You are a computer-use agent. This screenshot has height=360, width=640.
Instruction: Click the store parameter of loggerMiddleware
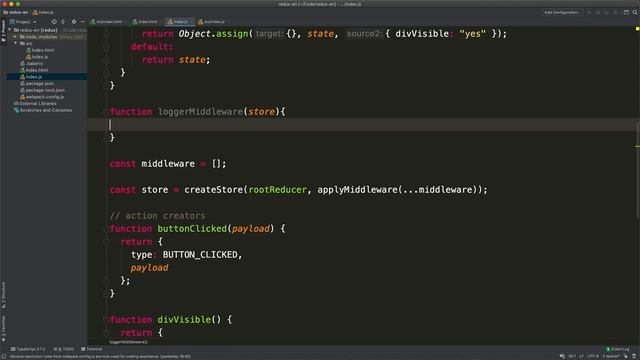tap(261, 112)
